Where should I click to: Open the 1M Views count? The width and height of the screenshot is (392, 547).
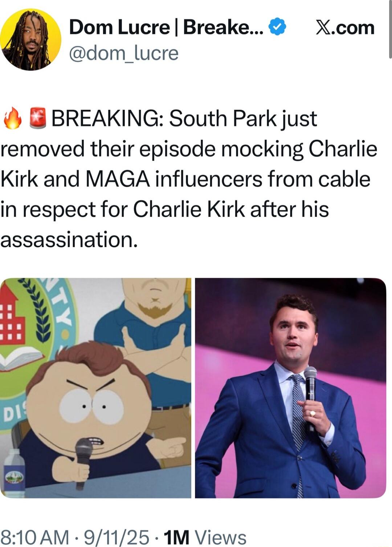205,537
